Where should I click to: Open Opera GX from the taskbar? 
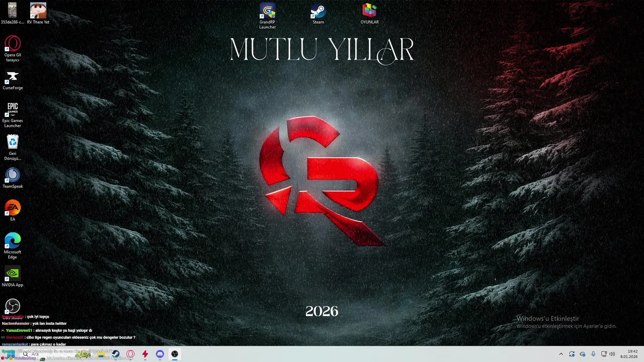[130, 354]
